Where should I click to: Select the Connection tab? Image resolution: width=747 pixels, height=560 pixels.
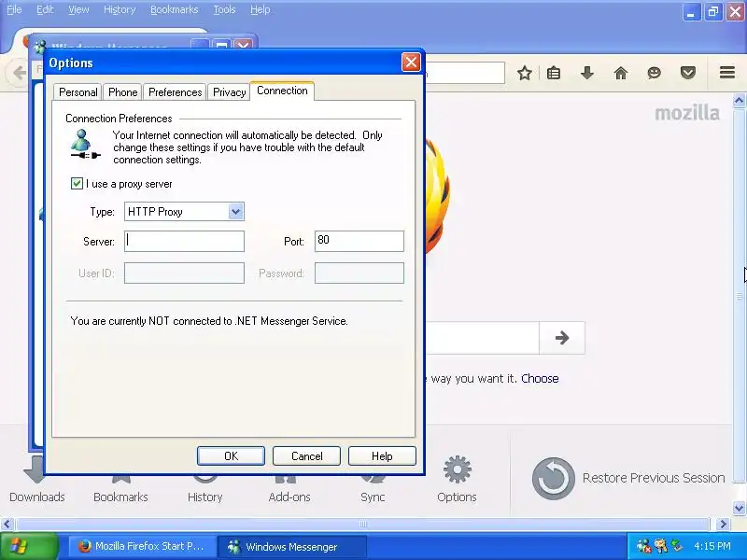pyautogui.click(x=282, y=91)
